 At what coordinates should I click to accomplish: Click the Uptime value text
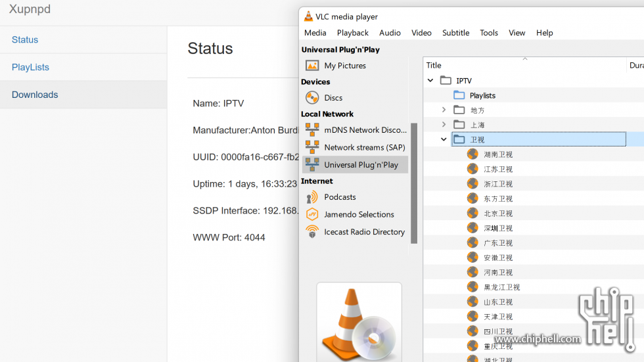click(262, 184)
